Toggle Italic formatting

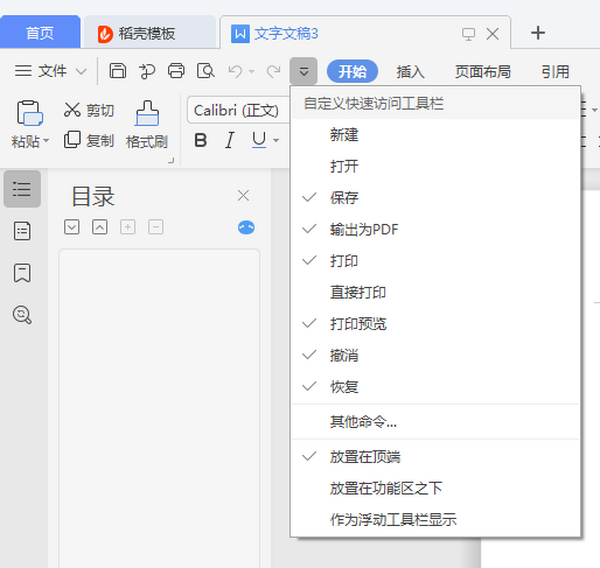(230, 140)
